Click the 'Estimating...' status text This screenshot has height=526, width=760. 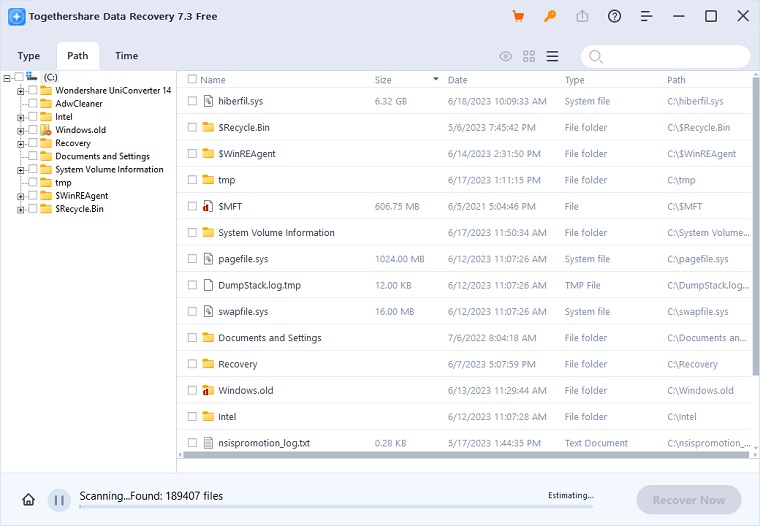pyautogui.click(x=570, y=495)
